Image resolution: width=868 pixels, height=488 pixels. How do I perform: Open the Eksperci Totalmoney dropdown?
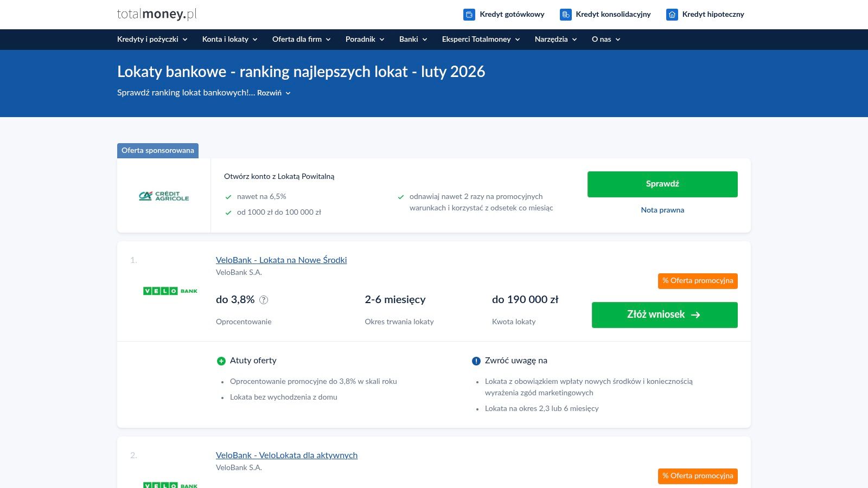[481, 39]
